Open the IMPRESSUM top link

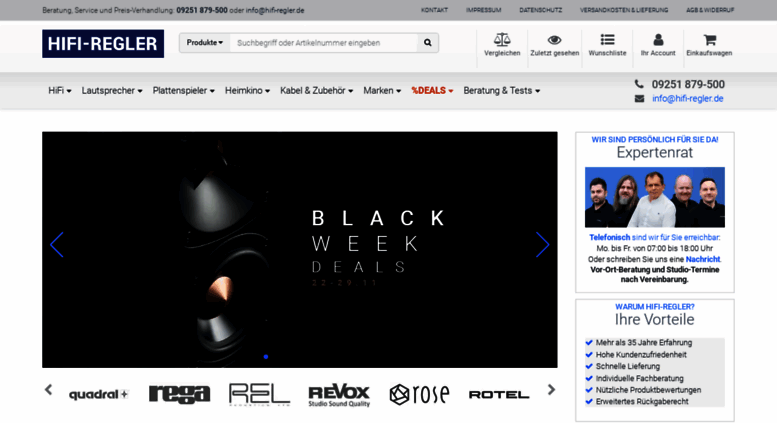[483, 10]
